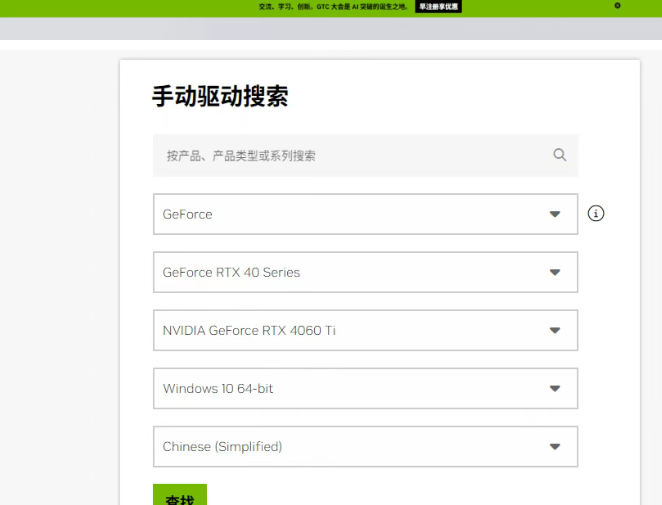The height and width of the screenshot is (505, 662).
Task: Click the arrow on Chinese (Simplified) dropdown
Action: click(555, 446)
